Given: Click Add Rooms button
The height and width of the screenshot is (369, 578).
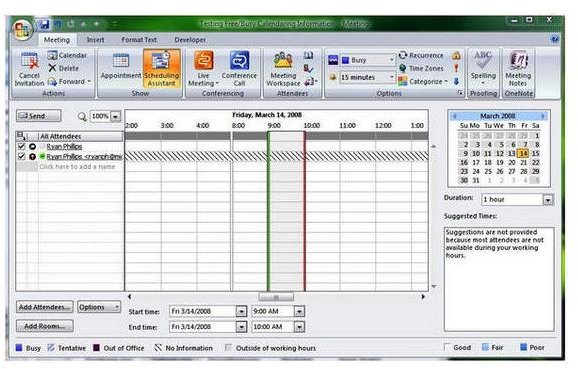Looking at the screenshot, I should tap(45, 326).
